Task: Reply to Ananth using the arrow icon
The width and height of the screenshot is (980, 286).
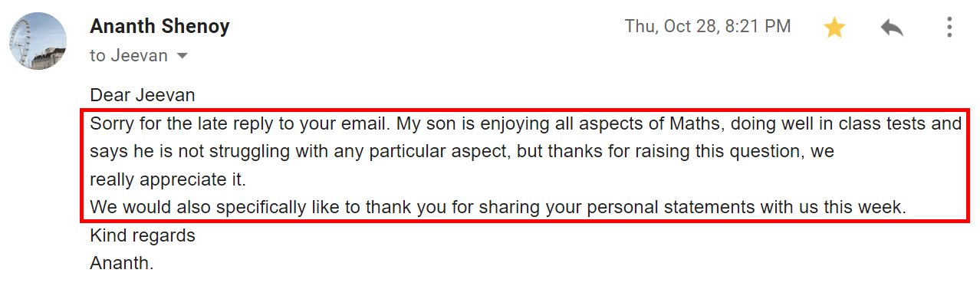Action: tap(892, 28)
